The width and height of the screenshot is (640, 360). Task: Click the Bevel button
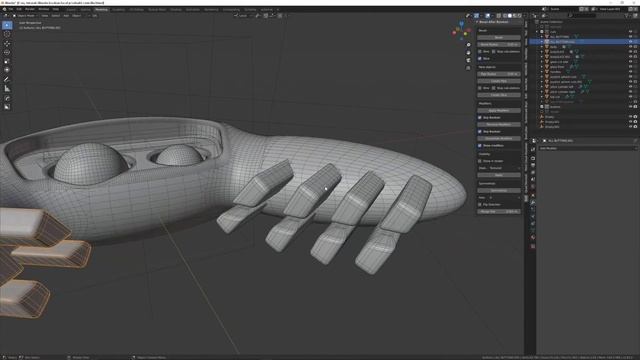tap(499, 37)
